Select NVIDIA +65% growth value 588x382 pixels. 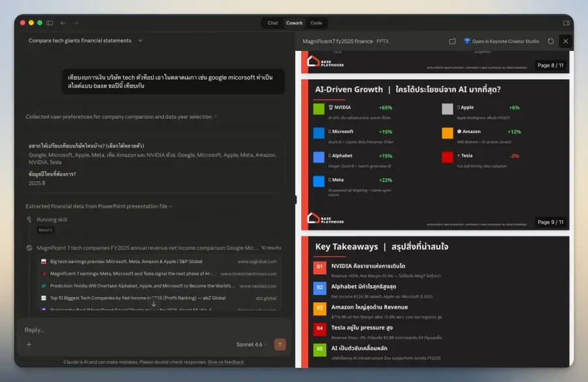point(385,108)
